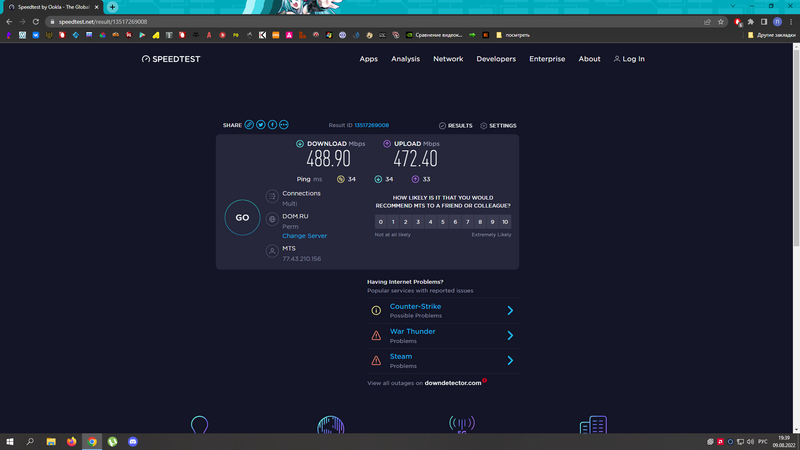Share the result on Facebook
The image size is (800, 450).
pyautogui.click(x=272, y=125)
